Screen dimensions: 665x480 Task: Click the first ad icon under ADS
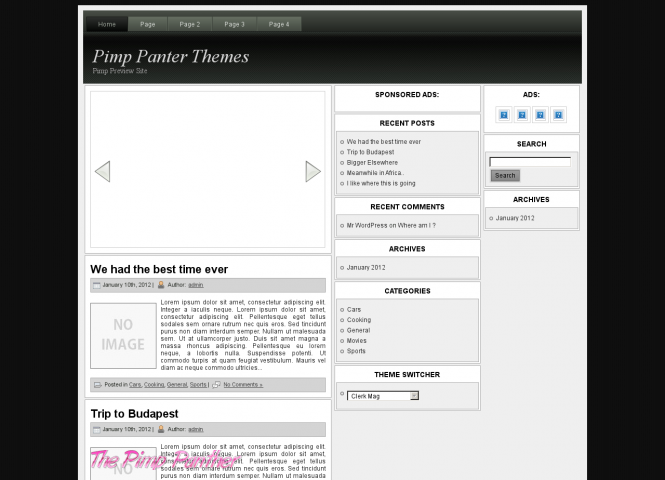click(504, 115)
